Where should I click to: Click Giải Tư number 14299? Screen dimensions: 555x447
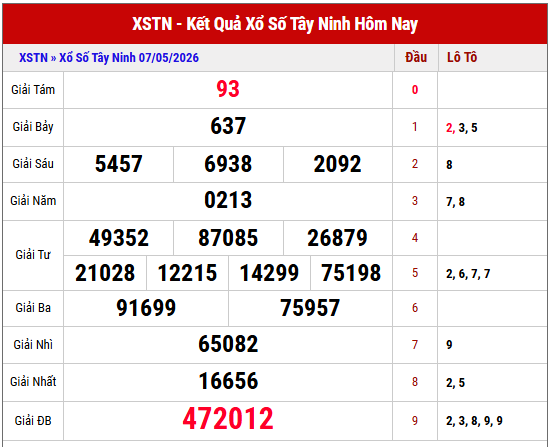click(269, 273)
